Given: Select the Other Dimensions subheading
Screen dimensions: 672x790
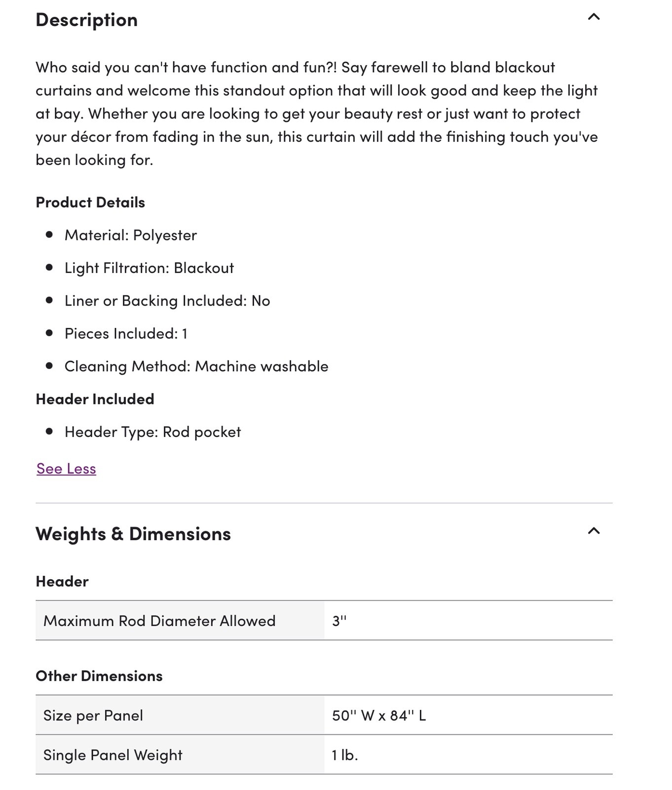Looking at the screenshot, I should [99, 676].
